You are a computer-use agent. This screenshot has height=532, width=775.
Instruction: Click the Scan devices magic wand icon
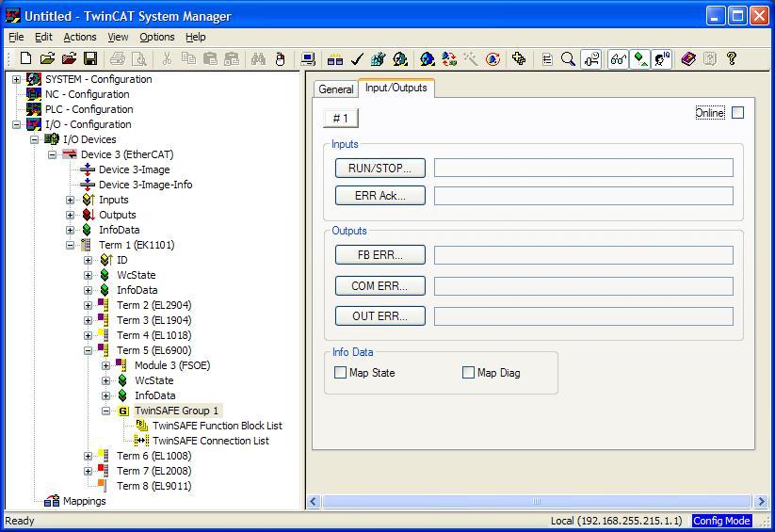click(471, 58)
